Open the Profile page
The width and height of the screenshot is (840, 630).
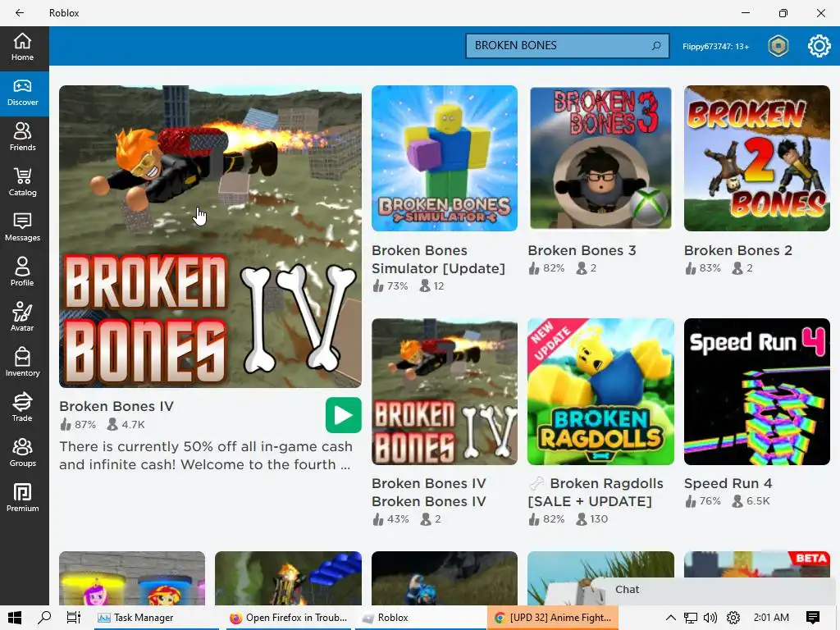pyautogui.click(x=22, y=272)
